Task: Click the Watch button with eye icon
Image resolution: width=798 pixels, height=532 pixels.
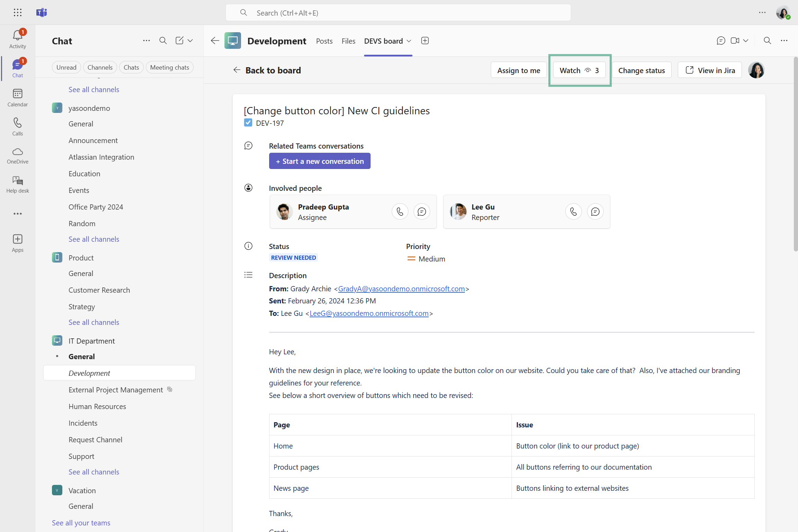Action: click(579, 71)
